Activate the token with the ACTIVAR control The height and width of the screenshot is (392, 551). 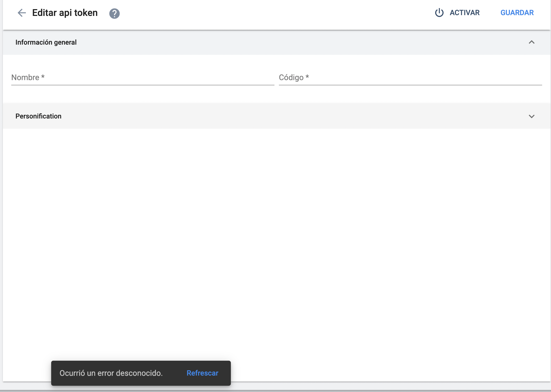tap(464, 13)
